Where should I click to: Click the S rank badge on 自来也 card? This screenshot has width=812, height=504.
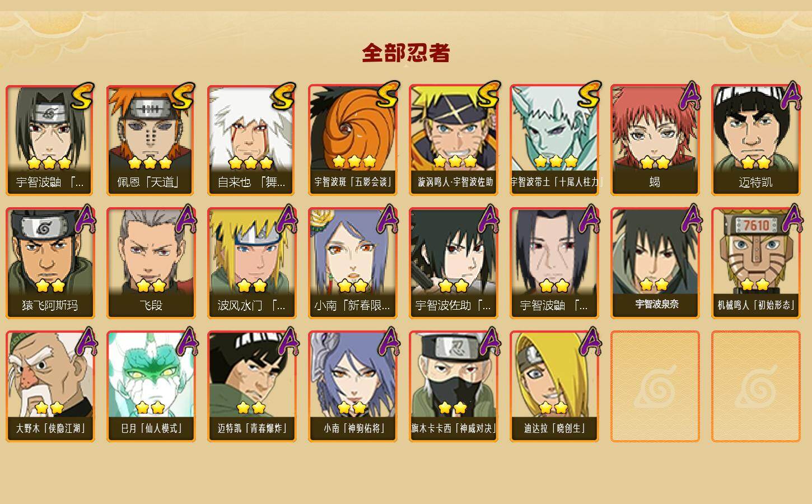tap(283, 96)
